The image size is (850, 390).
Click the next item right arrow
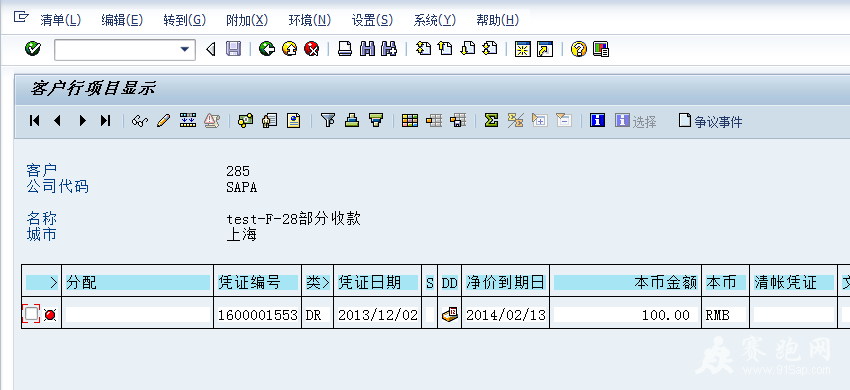[x=82, y=120]
